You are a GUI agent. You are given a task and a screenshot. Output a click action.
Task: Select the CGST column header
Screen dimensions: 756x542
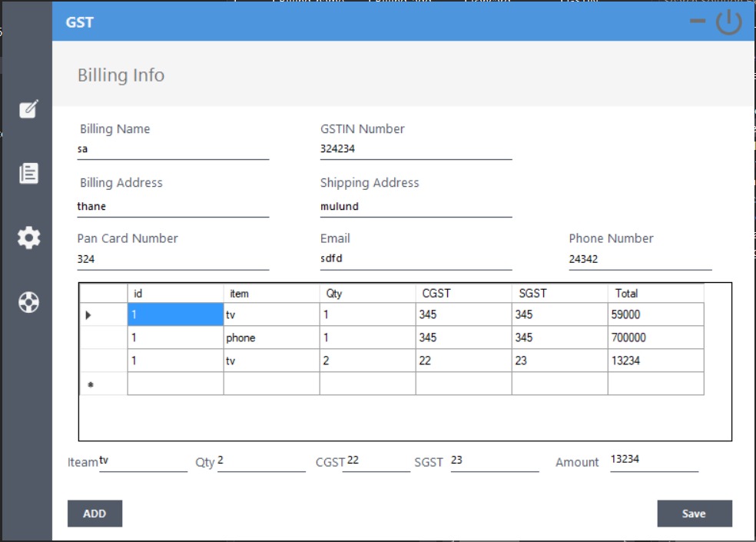coord(463,294)
